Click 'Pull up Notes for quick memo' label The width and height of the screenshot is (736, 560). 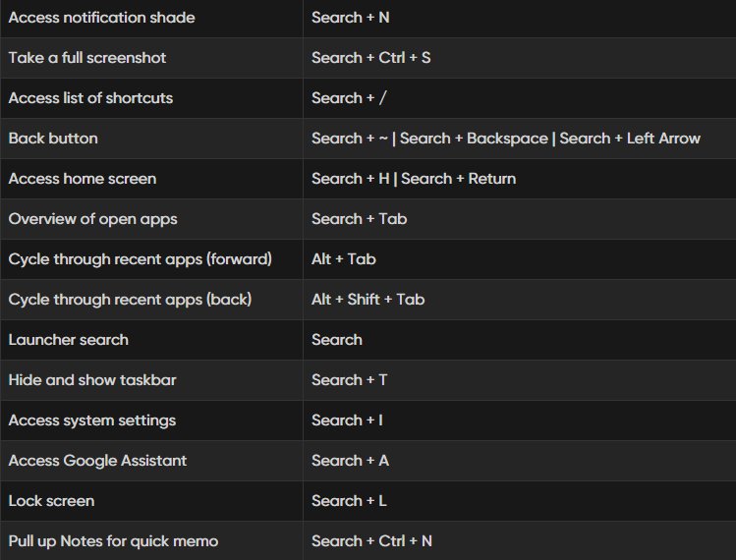tap(113, 541)
